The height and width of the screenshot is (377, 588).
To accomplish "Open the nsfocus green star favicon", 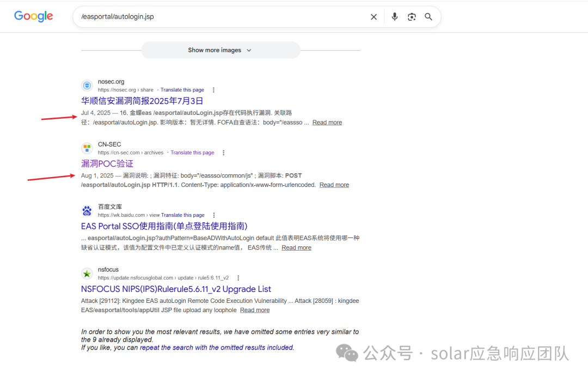I will (87, 273).
